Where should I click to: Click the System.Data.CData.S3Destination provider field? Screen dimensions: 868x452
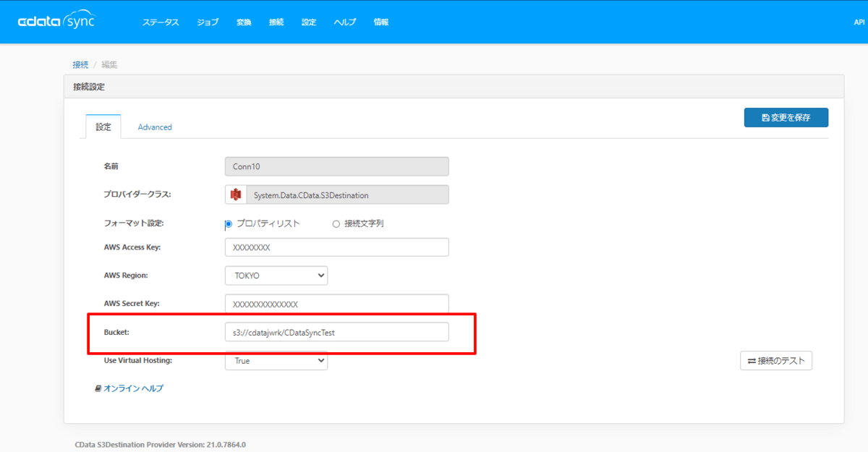pyautogui.click(x=348, y=195)
